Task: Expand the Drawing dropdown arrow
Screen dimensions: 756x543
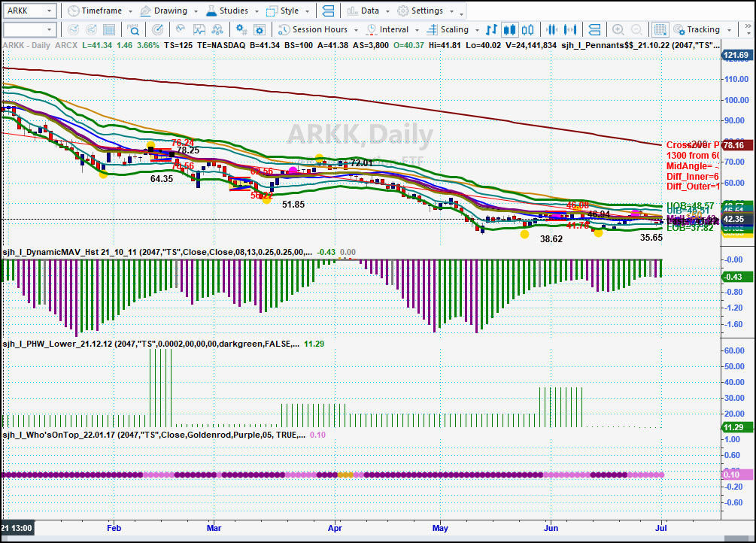Action: pos(196,11)
